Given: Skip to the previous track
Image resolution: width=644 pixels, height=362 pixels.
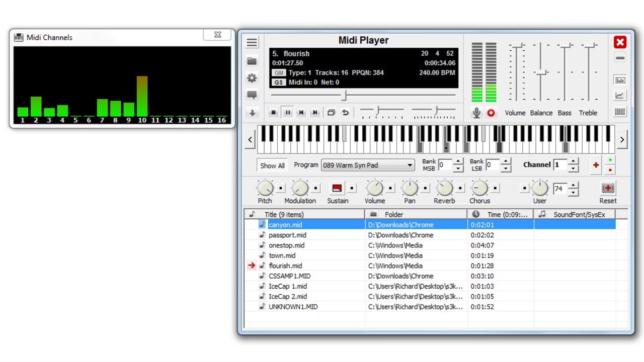Looking at the screenshot, I should [x=301, y=113].
